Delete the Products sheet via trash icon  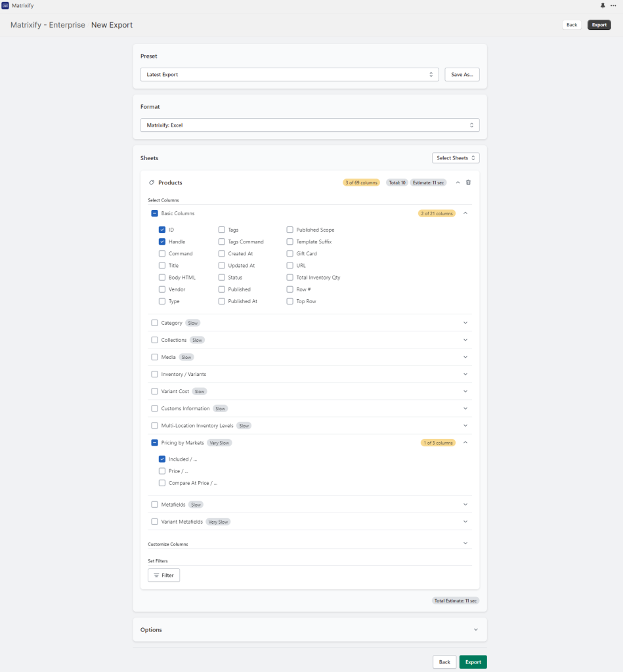pyautogui.click(x=468, y=182)
